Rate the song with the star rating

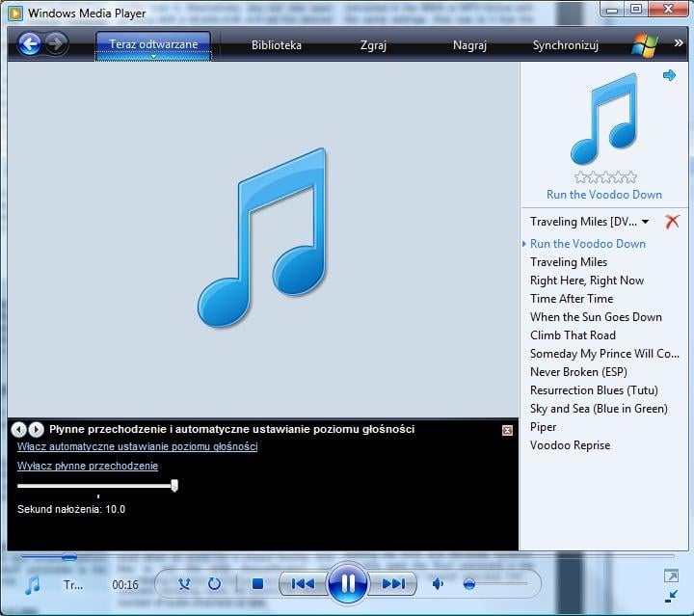click(605, 177)
